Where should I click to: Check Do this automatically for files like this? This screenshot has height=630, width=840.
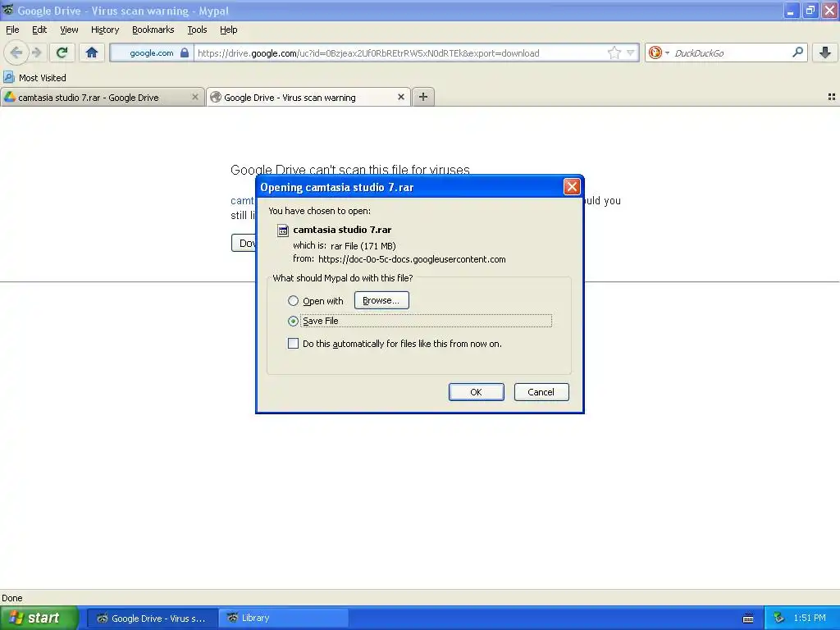(293, 344)
